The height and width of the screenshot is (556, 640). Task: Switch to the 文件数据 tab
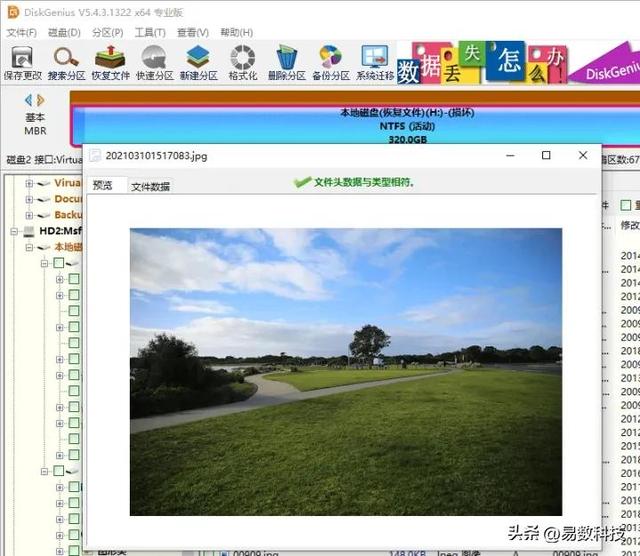(x=150, y=187)
